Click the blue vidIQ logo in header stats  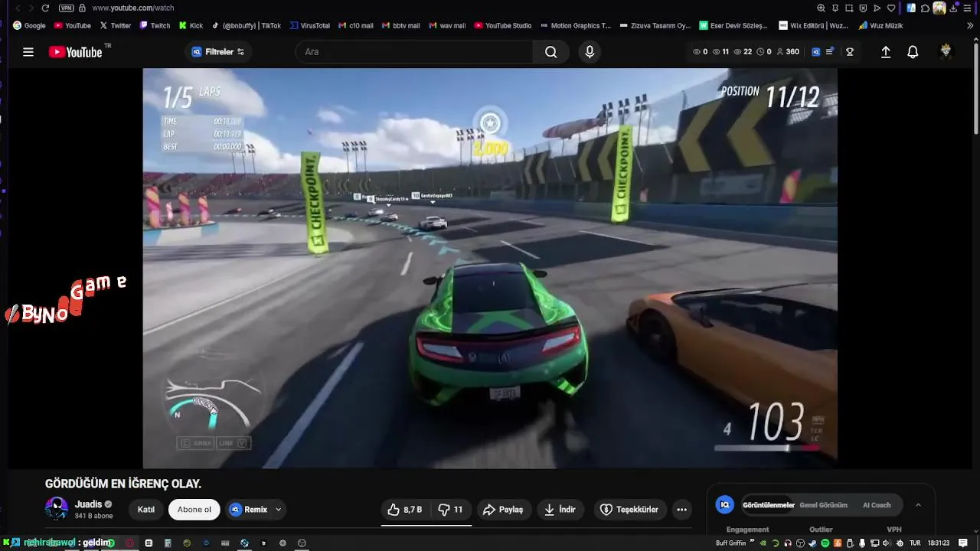[x=816, y=52]
